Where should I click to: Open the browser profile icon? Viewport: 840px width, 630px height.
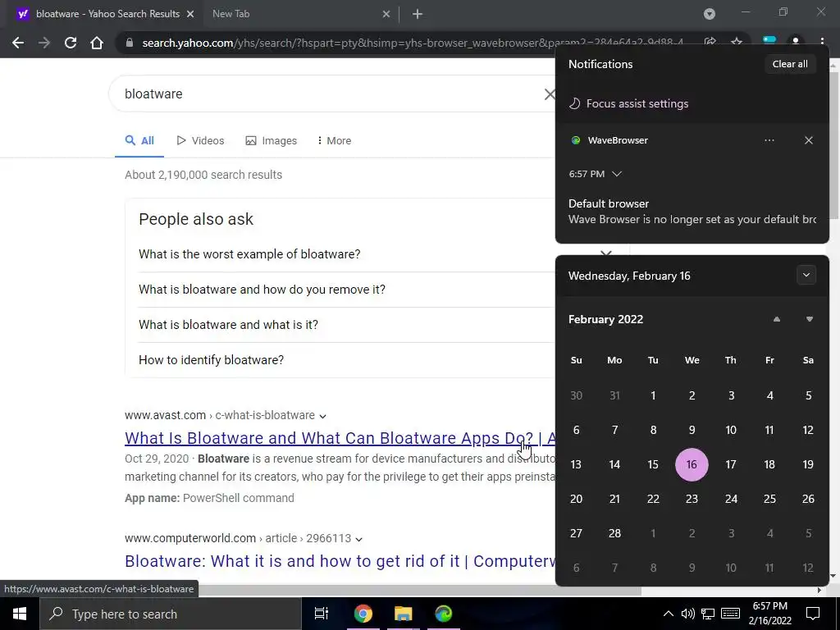click(796, 42)
